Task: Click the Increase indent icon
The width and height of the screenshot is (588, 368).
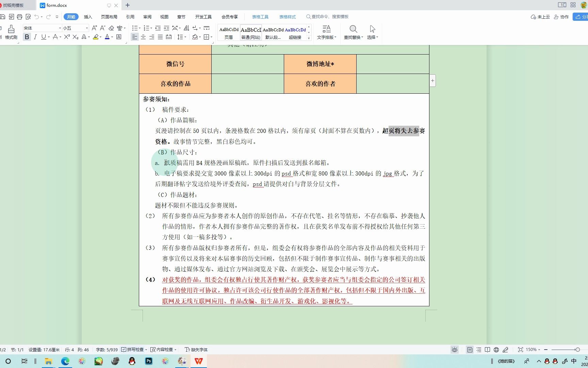Action: [x=166, y=28]
